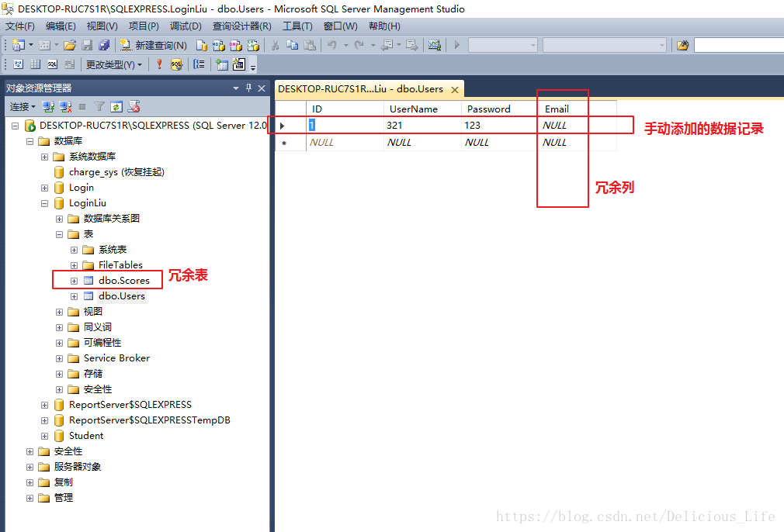This screenshot has height=532, width=784.
Task: Click the Copy icon in toolbar
Action: 292,45
